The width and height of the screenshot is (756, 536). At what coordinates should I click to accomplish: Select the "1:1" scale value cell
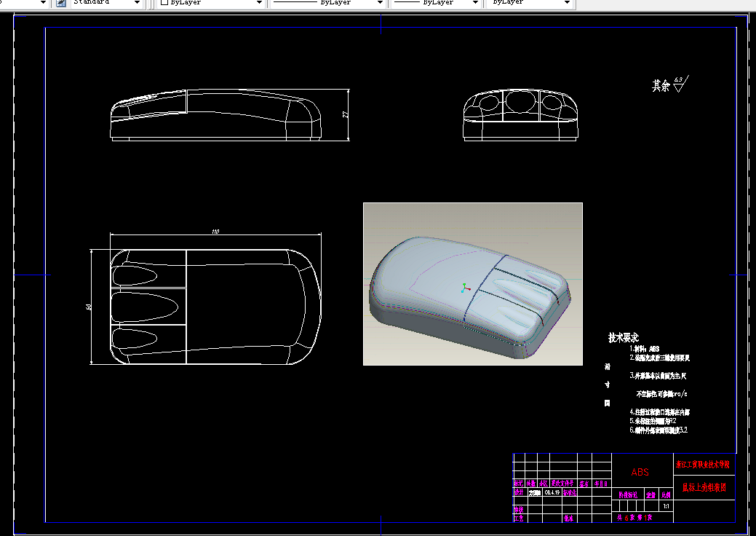666,506
